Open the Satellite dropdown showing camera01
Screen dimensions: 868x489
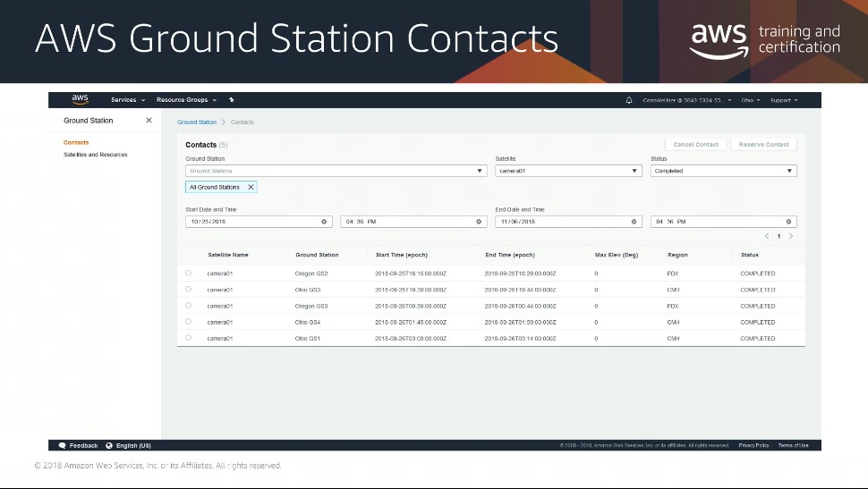(x=568, y=171)
